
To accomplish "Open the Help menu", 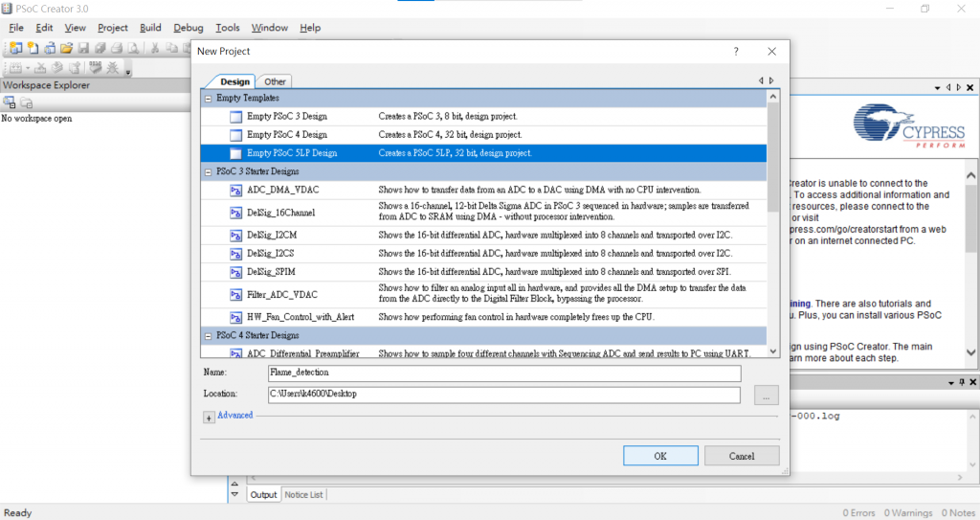I will pyautogui.click(x=310, y=28).
